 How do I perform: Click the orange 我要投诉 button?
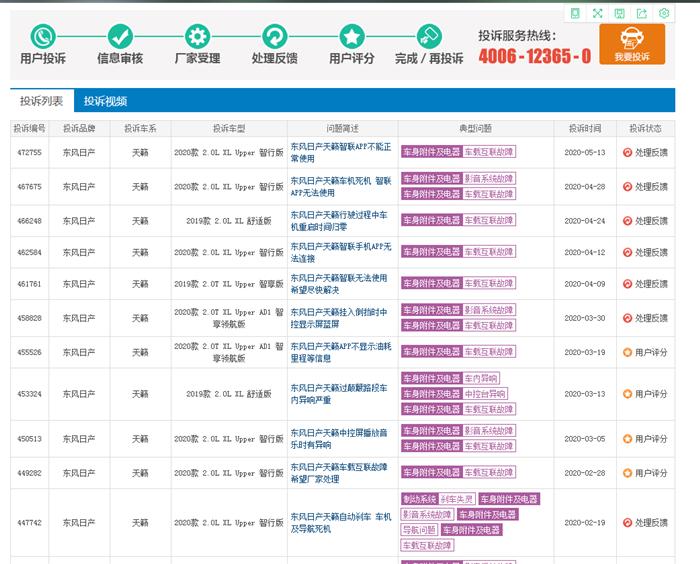pyautogui.click(x=632, y=44)
